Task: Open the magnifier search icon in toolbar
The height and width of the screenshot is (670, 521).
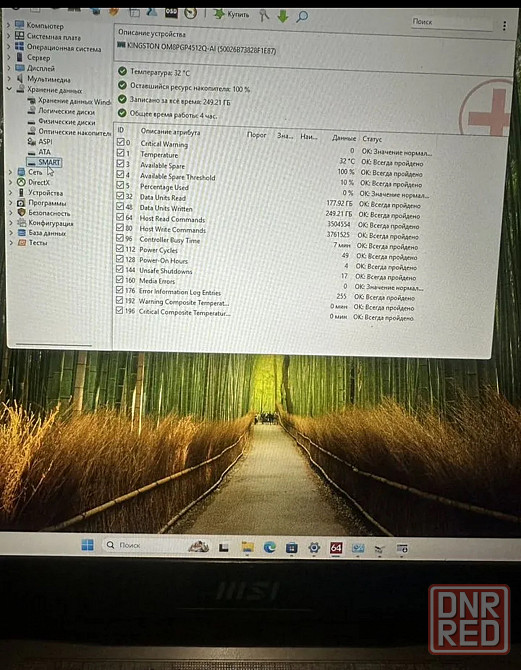Action: 302,17
